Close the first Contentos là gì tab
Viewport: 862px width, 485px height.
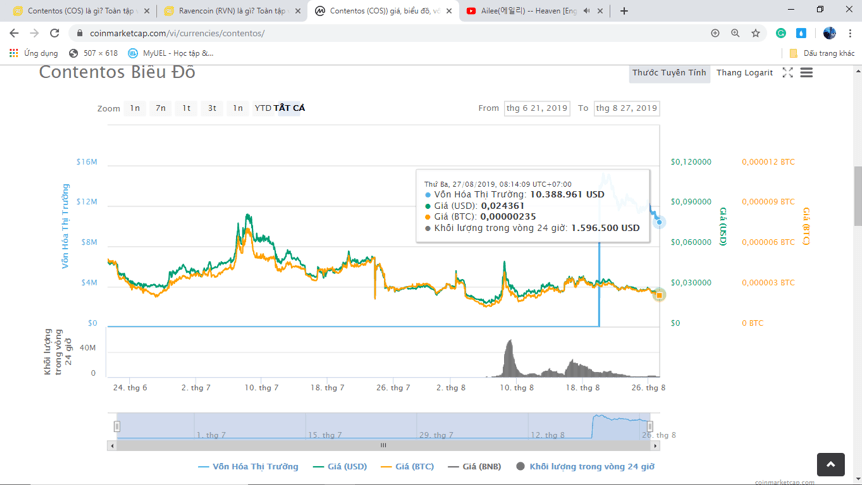click(x=146, y=10)
